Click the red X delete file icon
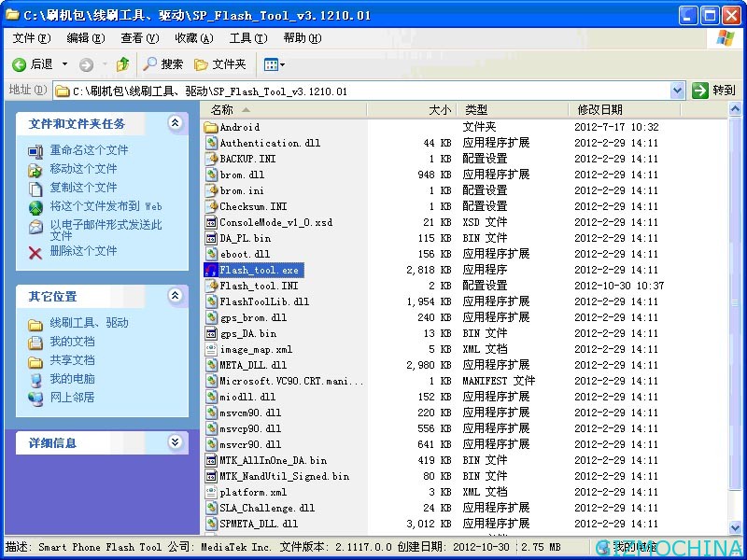This screenshot has height=560, width=747. coord(35,252)
